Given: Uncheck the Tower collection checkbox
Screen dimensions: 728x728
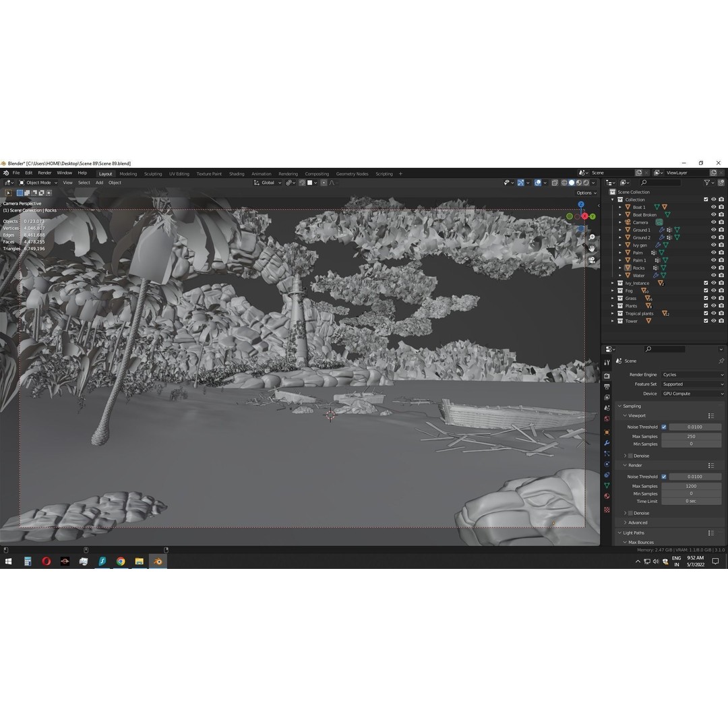Looking at the screenshot, I should click(x=706, y=321).
